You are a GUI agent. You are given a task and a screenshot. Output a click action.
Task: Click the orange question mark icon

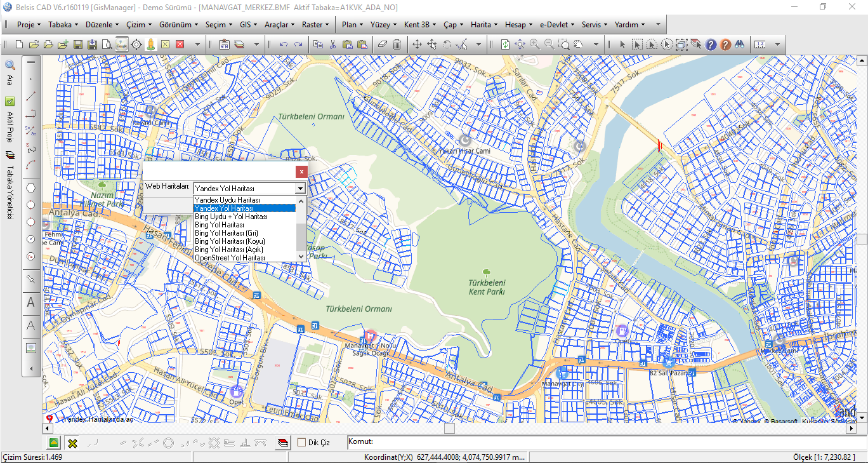(725, 44)
